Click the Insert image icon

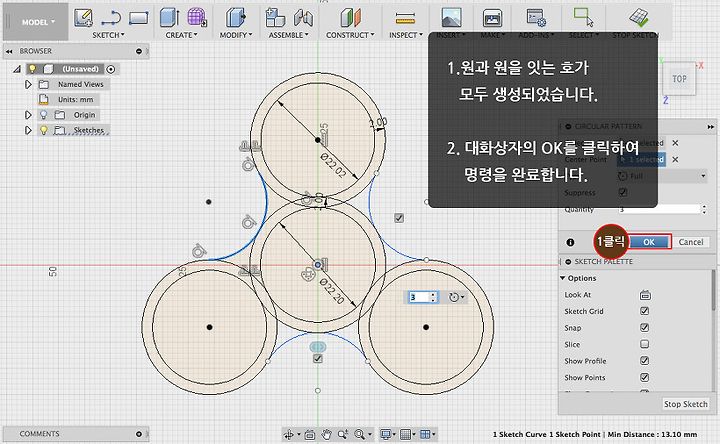click(451, 18)
